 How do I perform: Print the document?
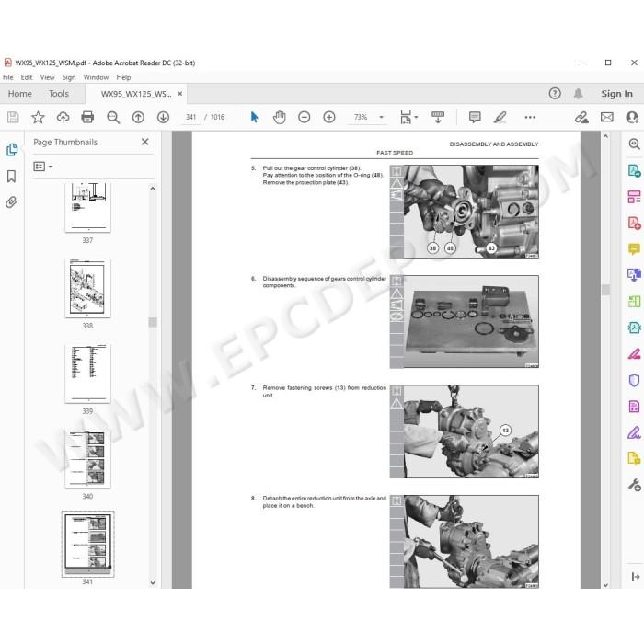[87, 118]
